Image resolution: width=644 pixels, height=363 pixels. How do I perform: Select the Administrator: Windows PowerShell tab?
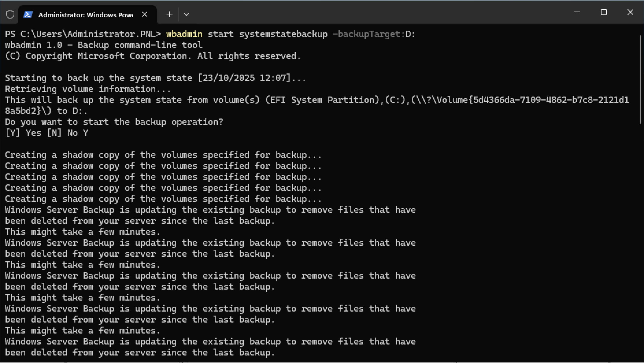(x=86, y=15)
